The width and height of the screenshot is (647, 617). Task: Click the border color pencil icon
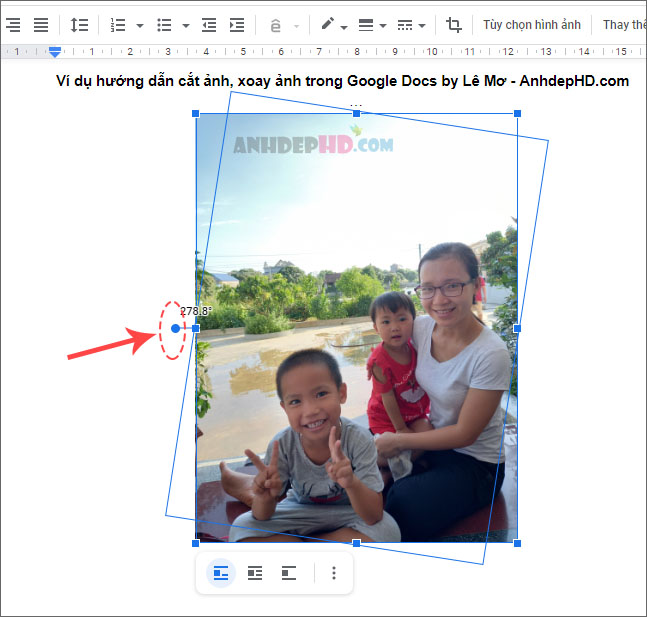328,24
